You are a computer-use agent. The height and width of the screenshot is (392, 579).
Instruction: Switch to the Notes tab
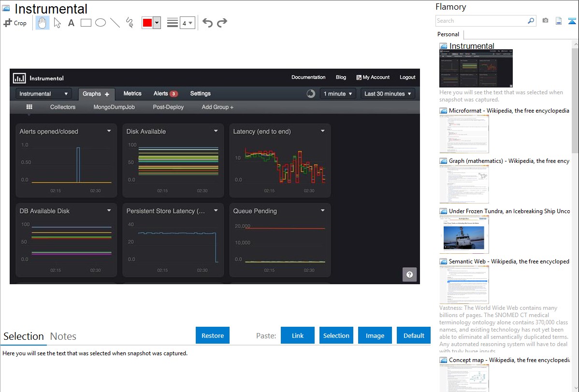[63, 336]
